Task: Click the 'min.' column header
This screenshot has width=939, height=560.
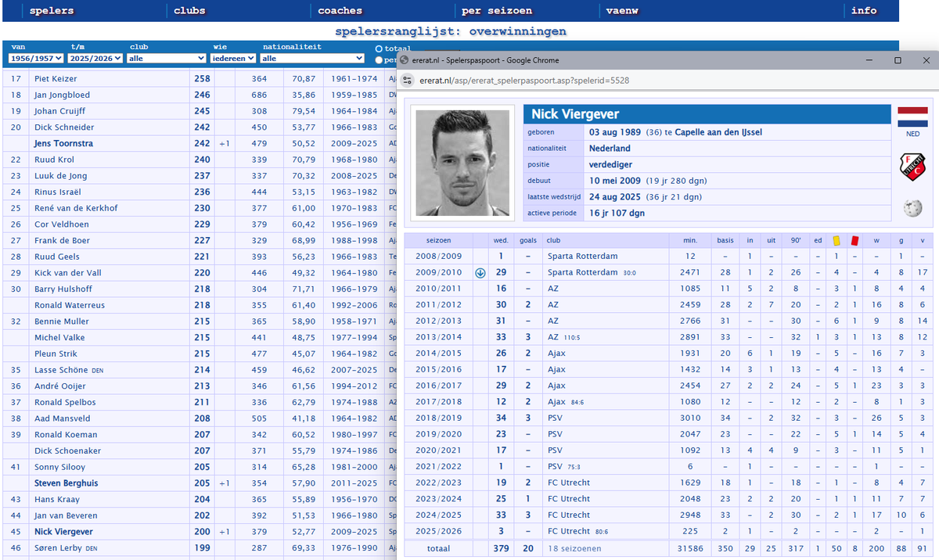Action: (689, 240)
